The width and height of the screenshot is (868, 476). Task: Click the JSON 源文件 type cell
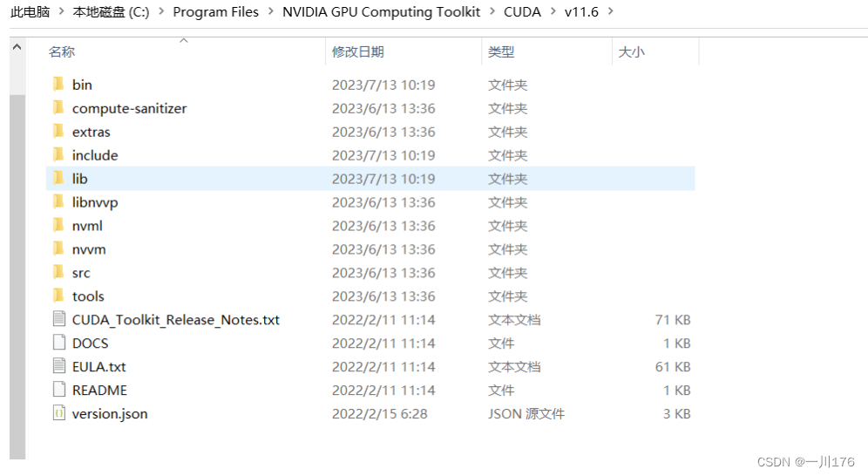(x=526, y=414)
